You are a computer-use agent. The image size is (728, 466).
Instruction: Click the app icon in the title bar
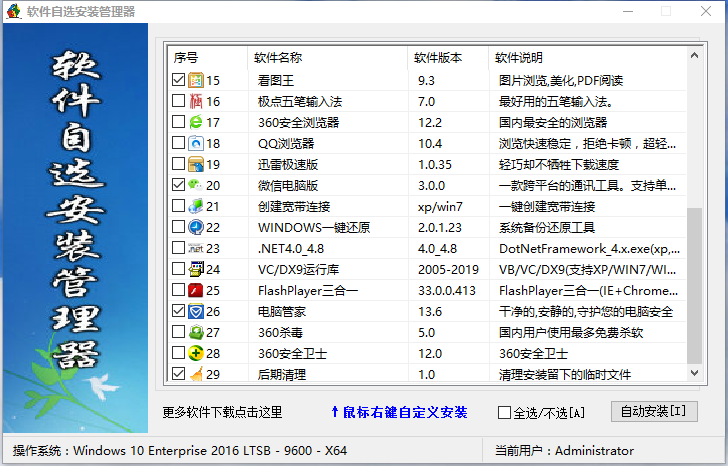tap(13, 11)
